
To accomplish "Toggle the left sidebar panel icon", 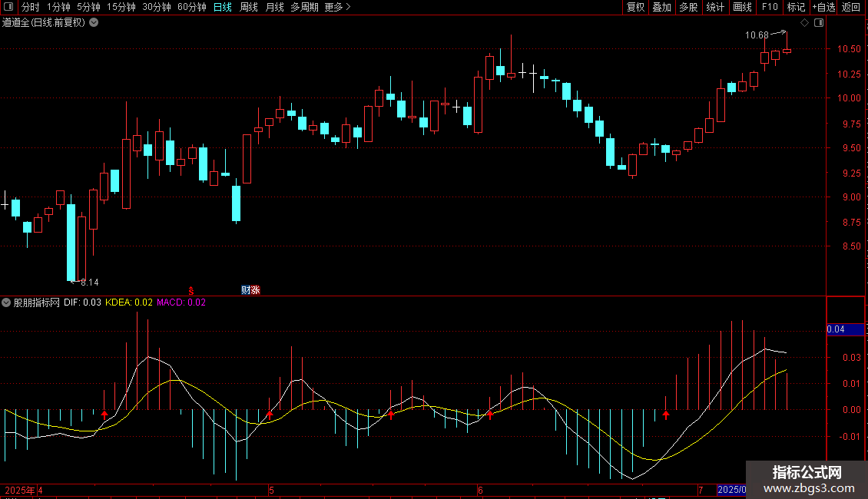I will point(8,7).
